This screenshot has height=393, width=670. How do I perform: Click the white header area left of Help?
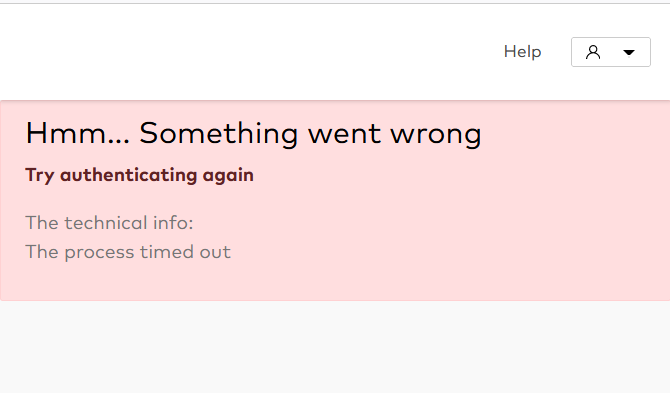248,52
